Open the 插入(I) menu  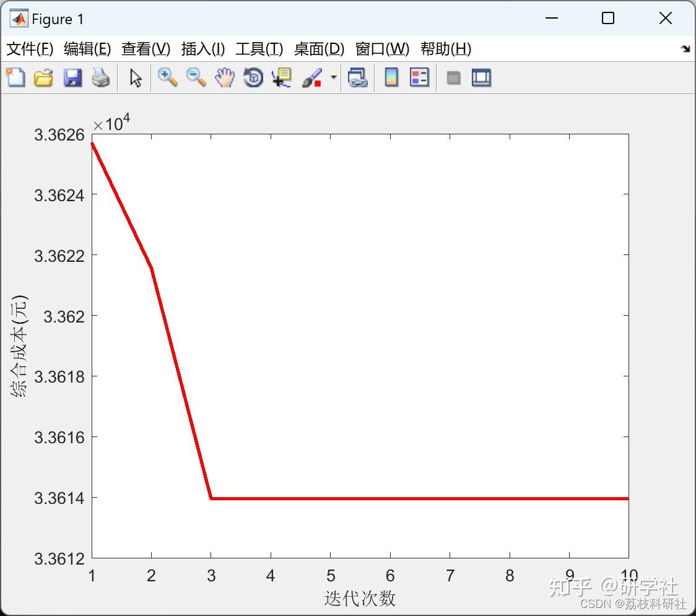click(x=203, y=49)
